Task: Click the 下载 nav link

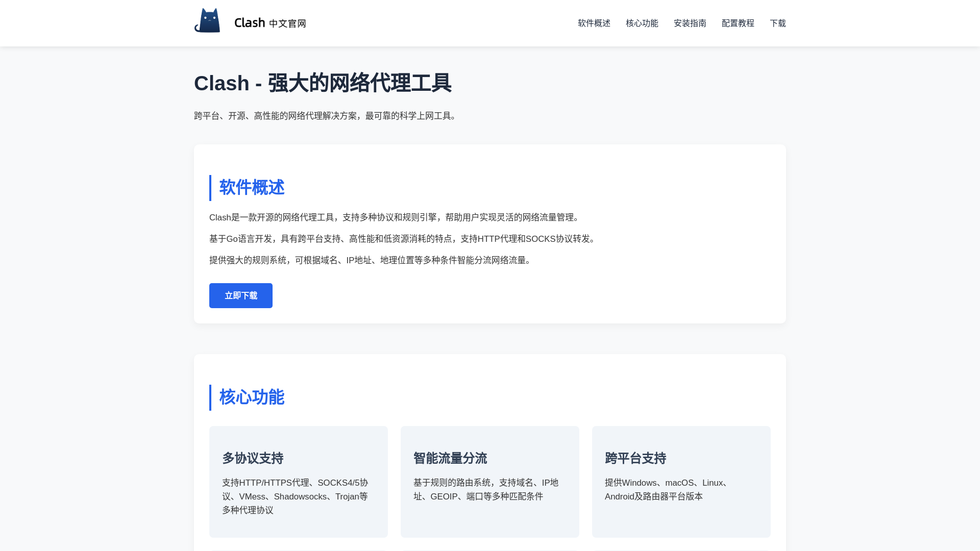Action: click(778, 23)
